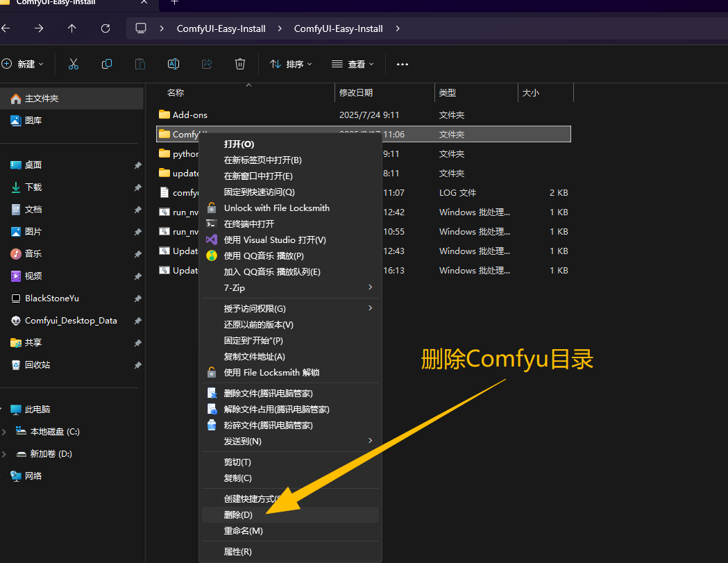
Task: Open with Visual Studio from context menu
Action: (x=274, y=240)
